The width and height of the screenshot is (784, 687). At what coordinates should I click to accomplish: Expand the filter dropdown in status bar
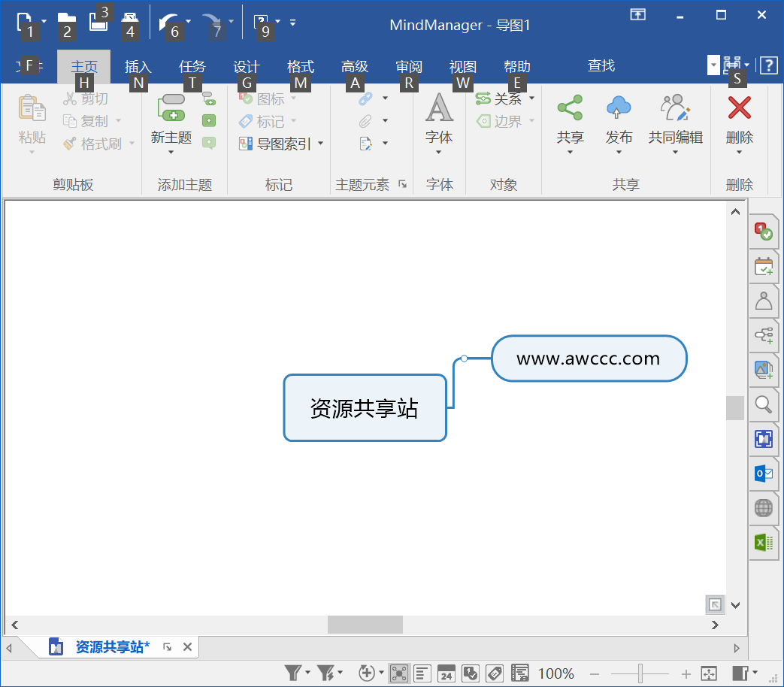tap(307, 673)
